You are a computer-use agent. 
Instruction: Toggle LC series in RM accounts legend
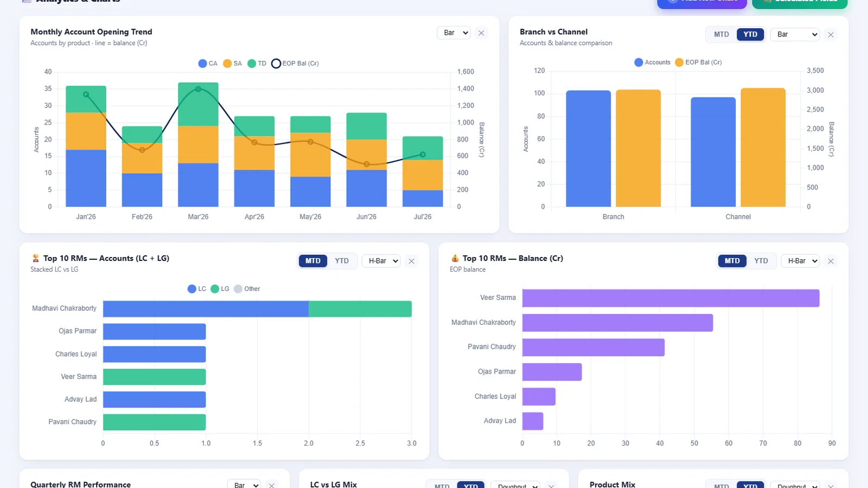(x=196, y=289)
